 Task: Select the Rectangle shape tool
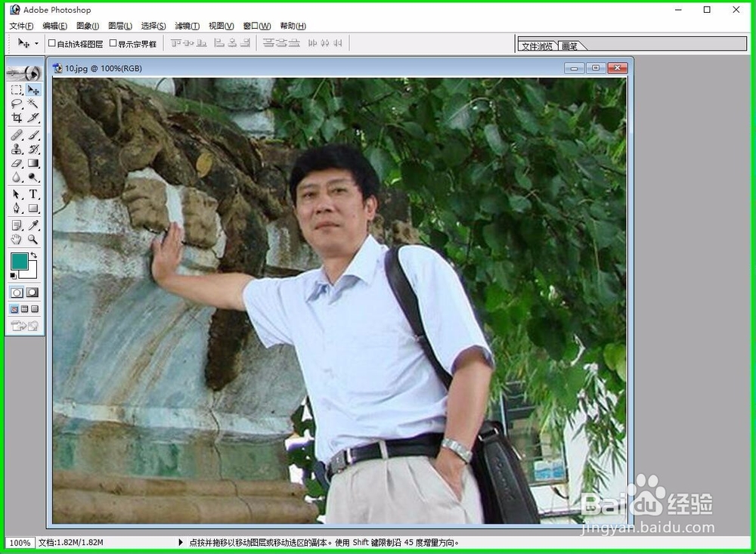tap(33, 209)
